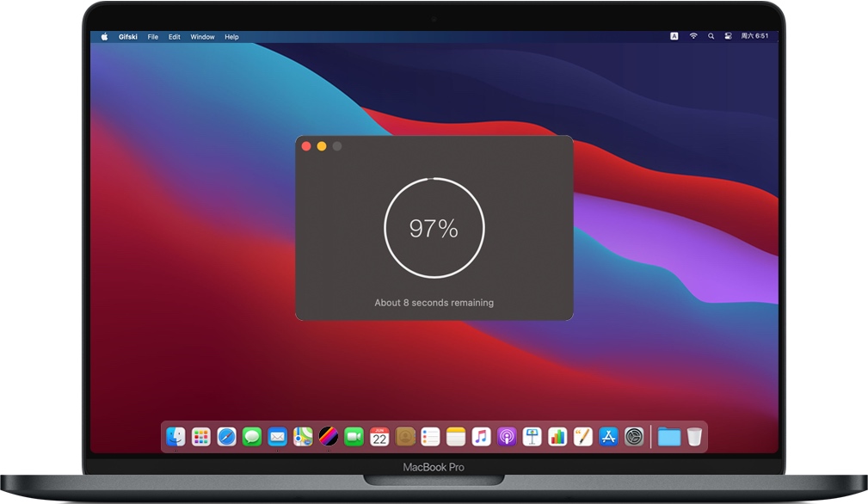Image resolution: width=868 pixels, height=504 pixels.
Task: Open Control Center from menu bar
Action: click(728, 37)
